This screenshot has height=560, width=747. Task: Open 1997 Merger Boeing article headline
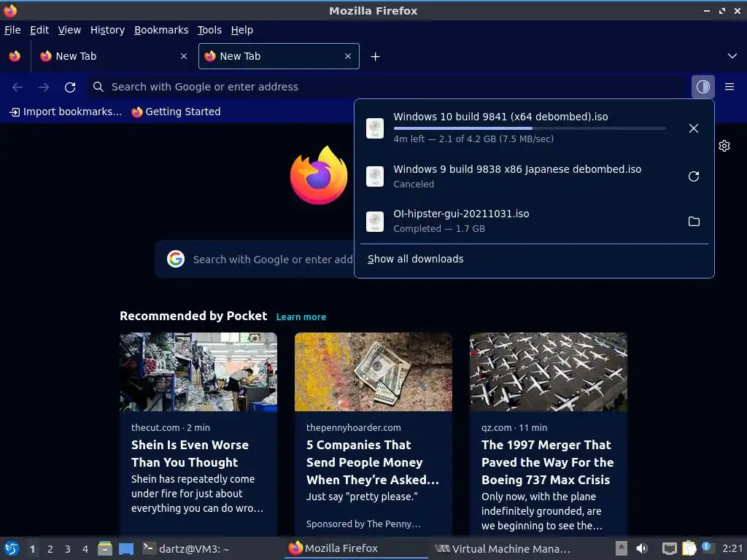tap(547, 462)
